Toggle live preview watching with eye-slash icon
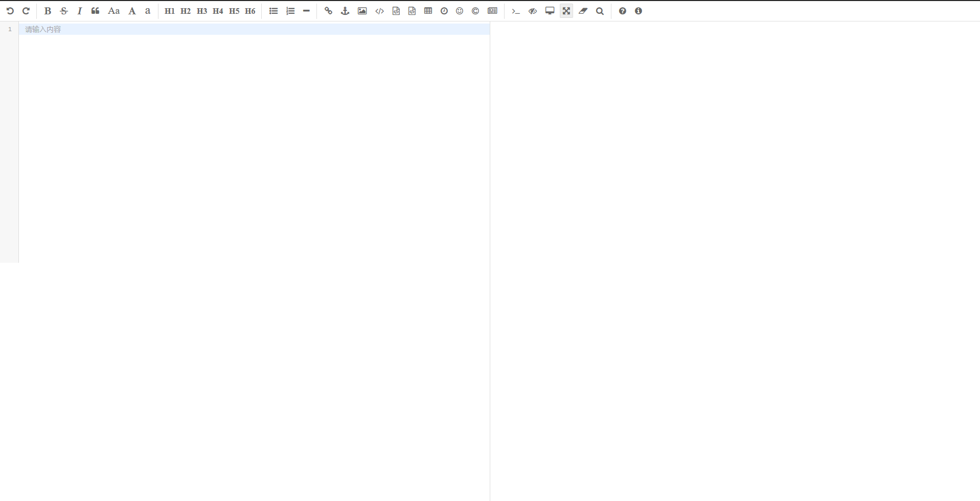Image resolution: width=980 pixels, height=501 pixels. point(533,11)
